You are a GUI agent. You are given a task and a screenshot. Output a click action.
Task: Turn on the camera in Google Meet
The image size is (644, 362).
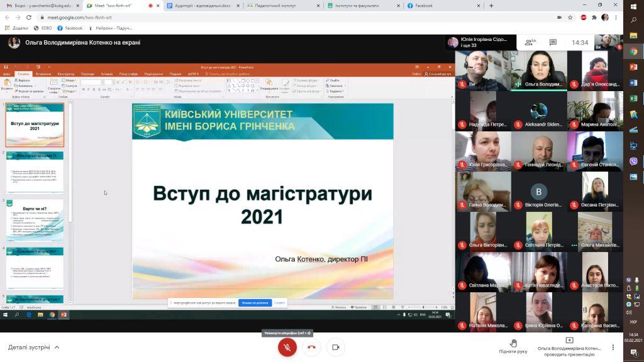pyautogui.click(x=335, y=346)
